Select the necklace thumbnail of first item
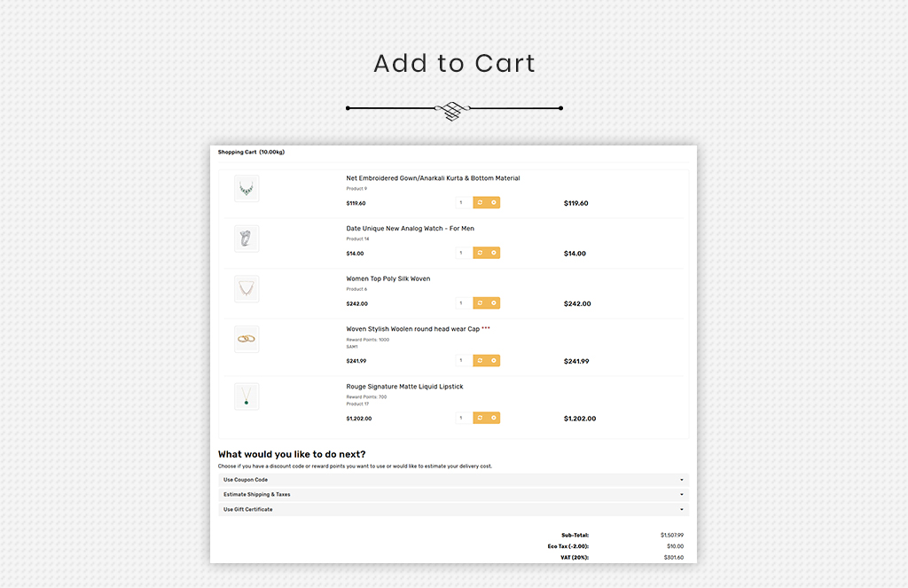908x588 pixels. coord(247,189)
